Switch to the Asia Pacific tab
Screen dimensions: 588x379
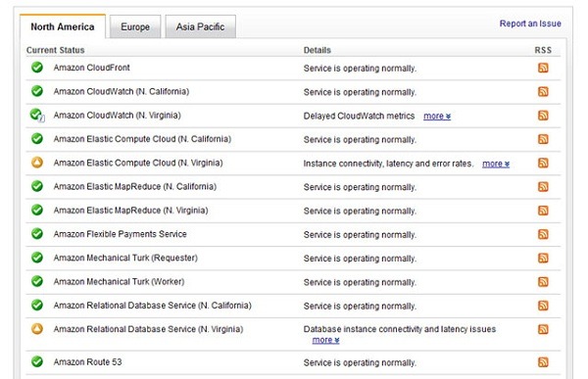(x=201, y=27)
